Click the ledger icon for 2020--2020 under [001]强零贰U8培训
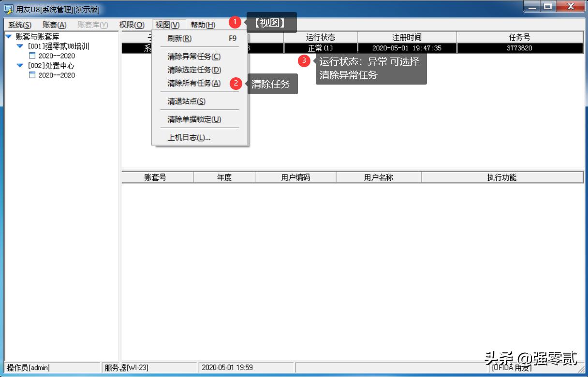588x377 pixels. pyautogui.click(x=33, y=56)
